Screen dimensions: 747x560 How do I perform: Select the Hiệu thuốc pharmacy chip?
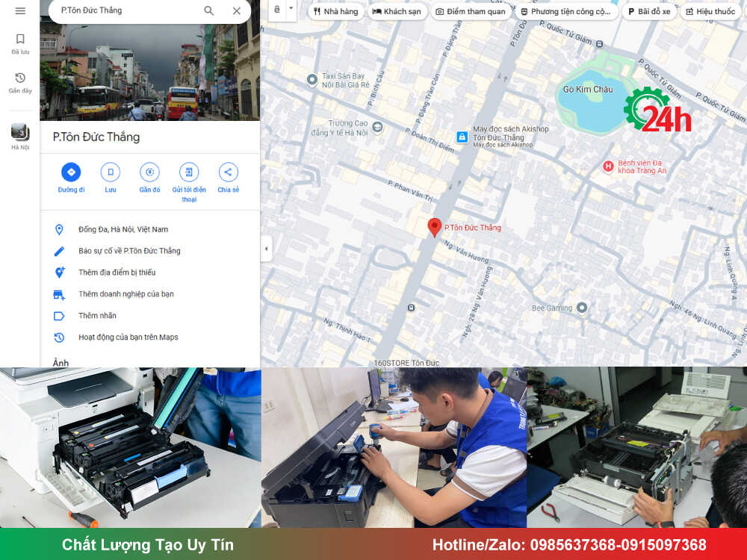pyautogui.click(x=710, y=11)
